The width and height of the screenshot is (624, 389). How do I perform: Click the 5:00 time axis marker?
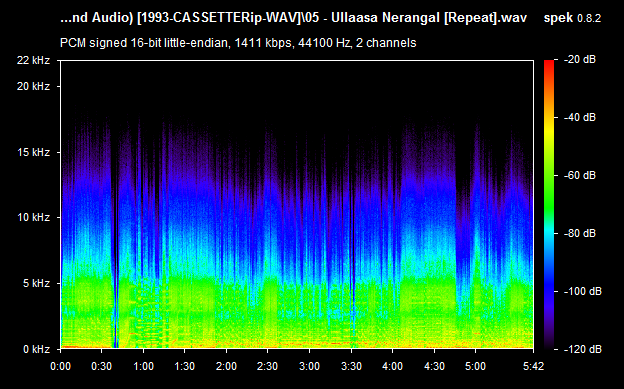coord(476,366)
